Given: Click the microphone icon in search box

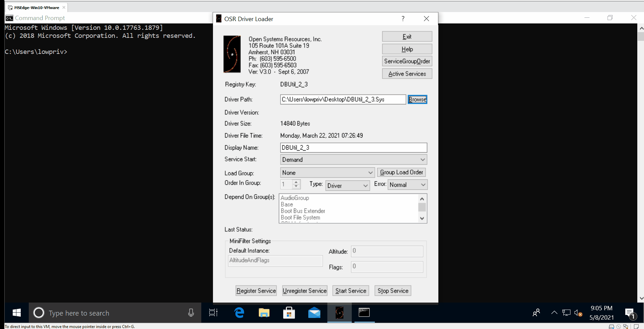Looking at the screenshot, I should click(x=191, y=313).
